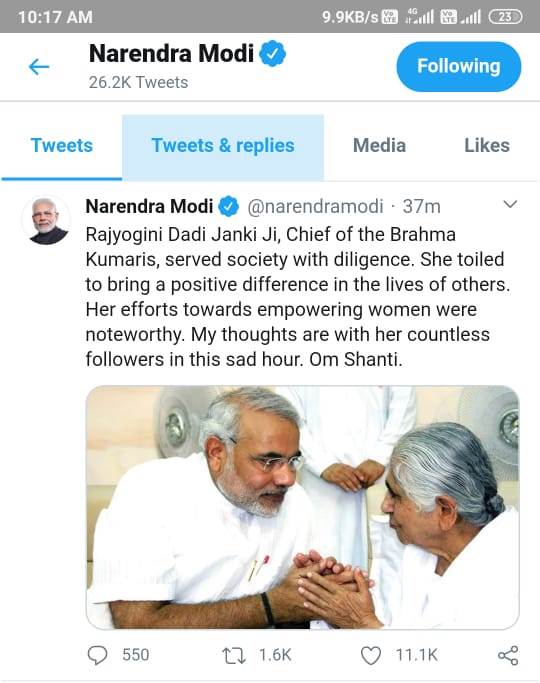The width and height of the screenshot is (540, 683).
Task: Go back using the arrow icon
Action: [x=39, y=67]
